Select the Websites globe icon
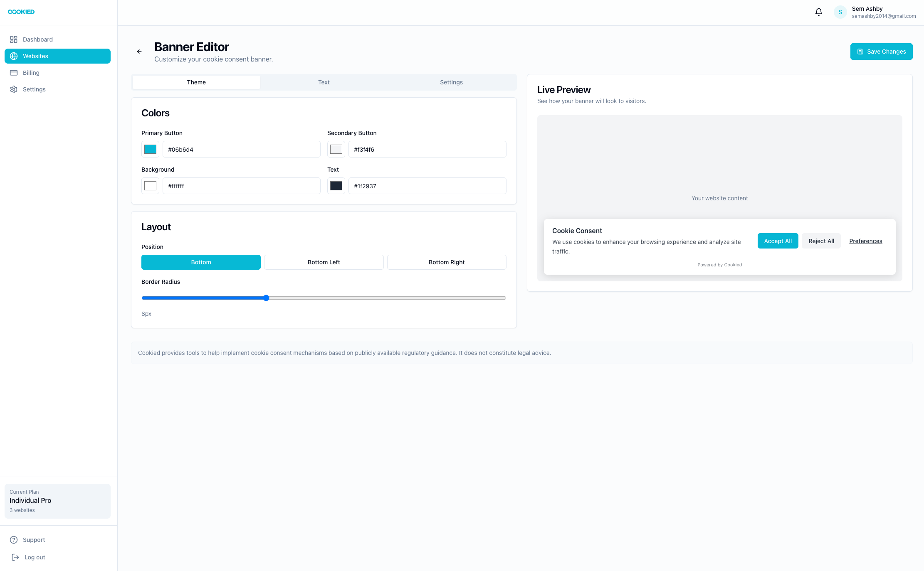The width and height of the screenshot is (924, 571). point(14,56)
